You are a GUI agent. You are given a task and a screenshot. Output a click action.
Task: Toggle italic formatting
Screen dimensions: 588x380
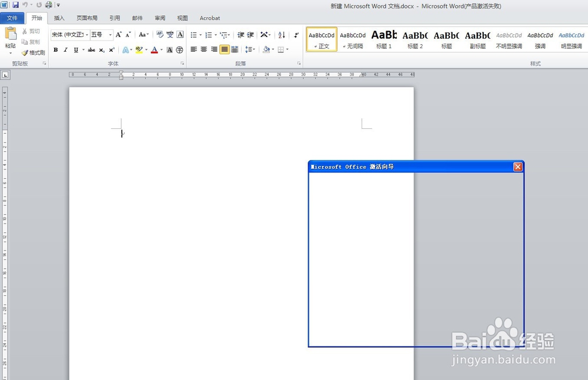tap(66, 49)
